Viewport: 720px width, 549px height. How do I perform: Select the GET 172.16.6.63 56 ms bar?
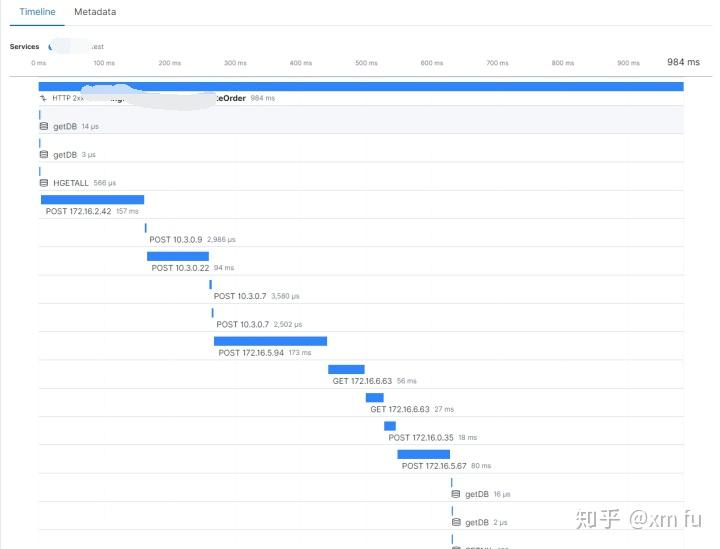[346, 369]
